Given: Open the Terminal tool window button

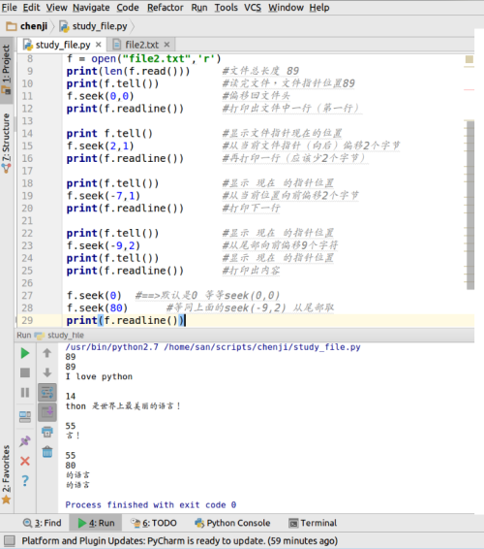Looking at the screenshot, I should tap(313, 523).
